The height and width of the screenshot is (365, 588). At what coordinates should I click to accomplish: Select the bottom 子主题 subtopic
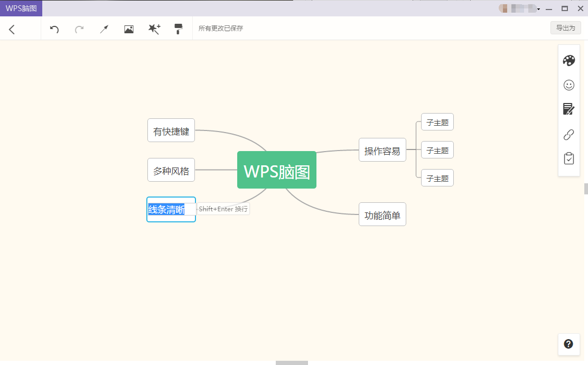(437, 178)
